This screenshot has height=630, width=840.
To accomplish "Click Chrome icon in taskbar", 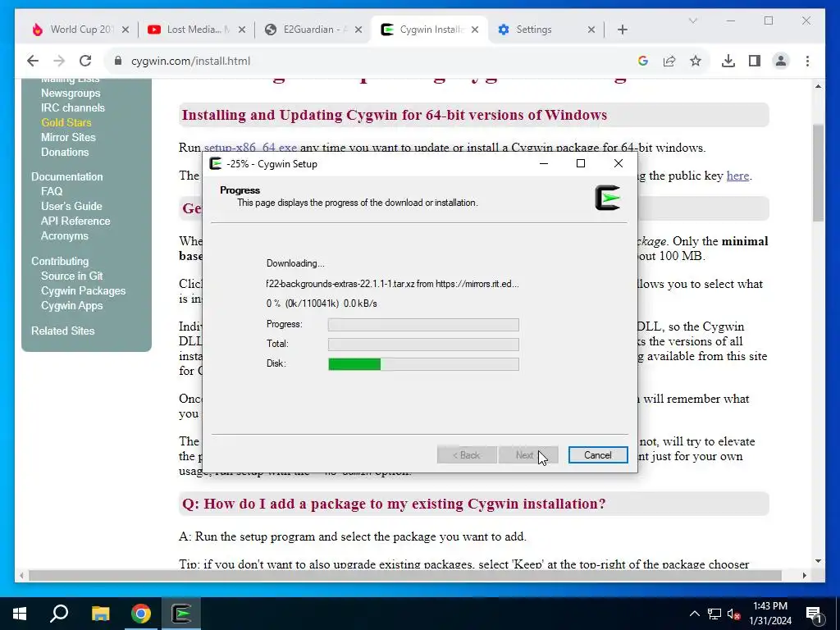I will (x=141, y=614).
